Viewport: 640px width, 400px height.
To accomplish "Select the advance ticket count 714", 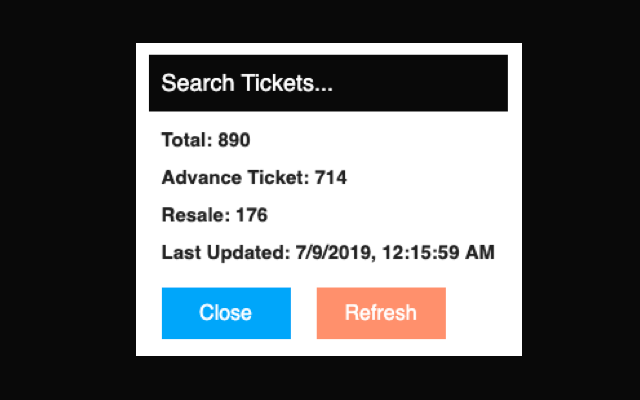I will [331, 178].
